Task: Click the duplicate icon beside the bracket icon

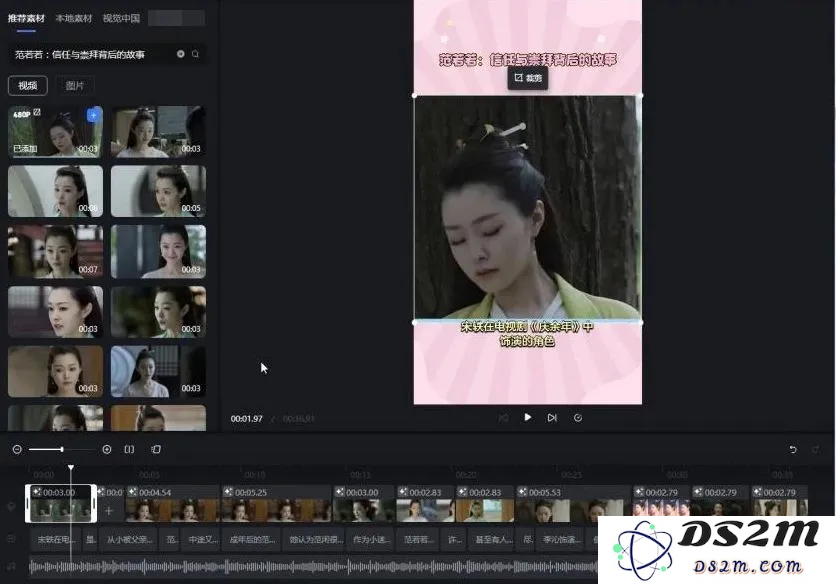Action: click(x=156, y=450)
